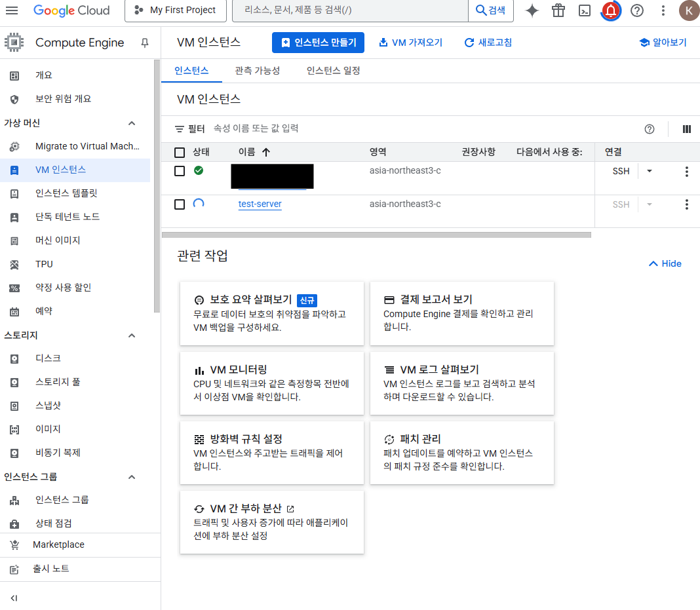Open 머신 이미지 sidebar item
700x610 pixels.
tap(75, 240)
